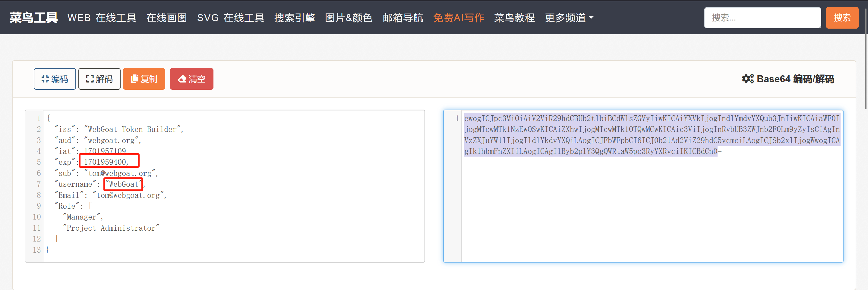Click line number 13 in left editor
The width and height of the screenshot is (868, 290).
coord(37,250)
